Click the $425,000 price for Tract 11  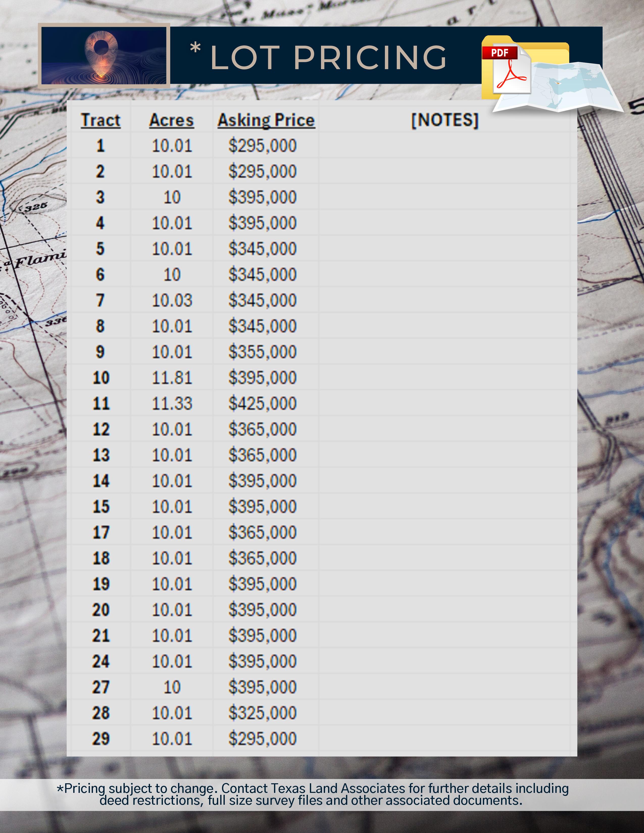262,403
